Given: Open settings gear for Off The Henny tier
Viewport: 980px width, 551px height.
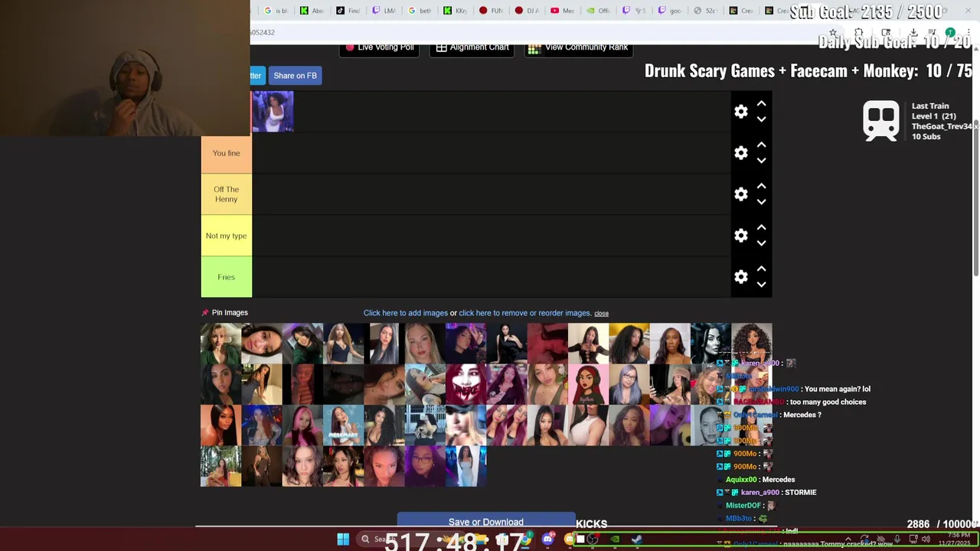Looking at the screenshot, I should [740, 194].
